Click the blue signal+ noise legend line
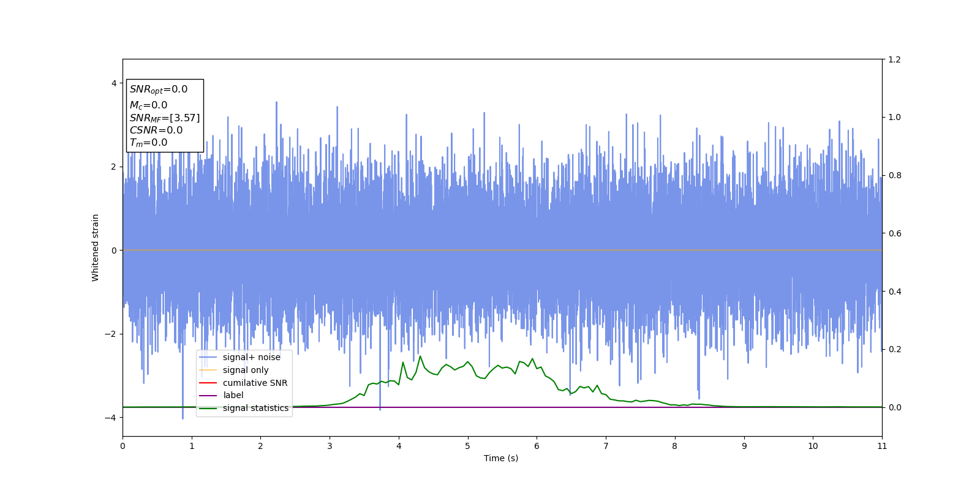Image resolution: width=980 pixels, height=490 pixels. (x=208, y=358)
